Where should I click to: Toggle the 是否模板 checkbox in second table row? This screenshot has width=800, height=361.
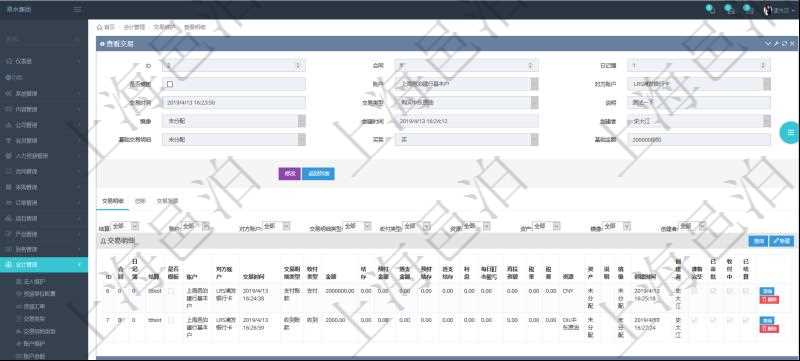pyautogui.click(x=171, y=320)
